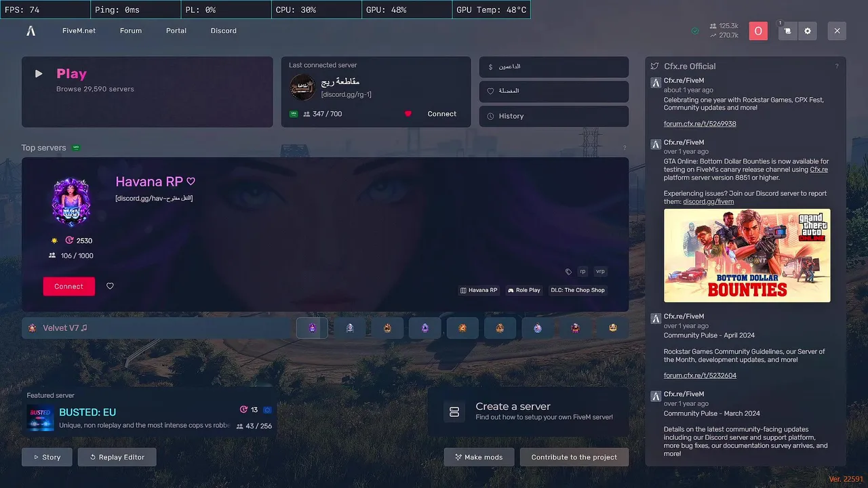Select the last server icon in carousel

point(613,328)
